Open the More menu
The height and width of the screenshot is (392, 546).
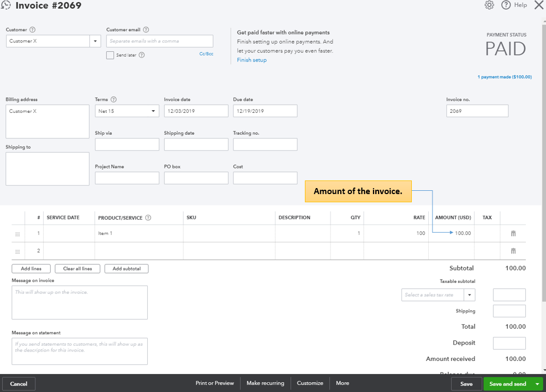pyautogui.click(x=342, y=383)
